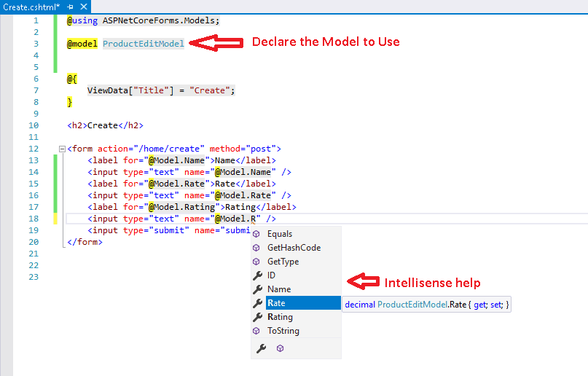Select the highlighted Rate completion item
Image resolution: width=588 pixels, height=376 pixels.
click(277, 303)
